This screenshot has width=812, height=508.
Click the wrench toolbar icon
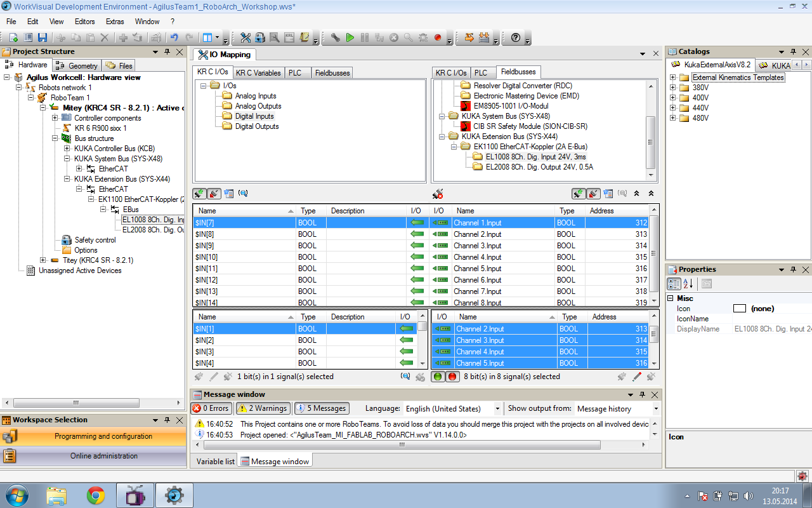(x=336, y=38)
